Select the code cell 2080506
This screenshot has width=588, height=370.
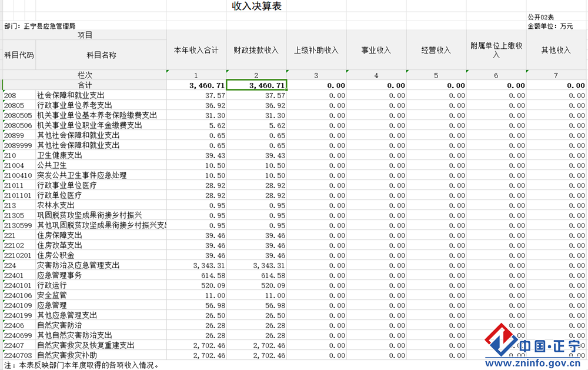pyautogui.click(x=19, y=125)
